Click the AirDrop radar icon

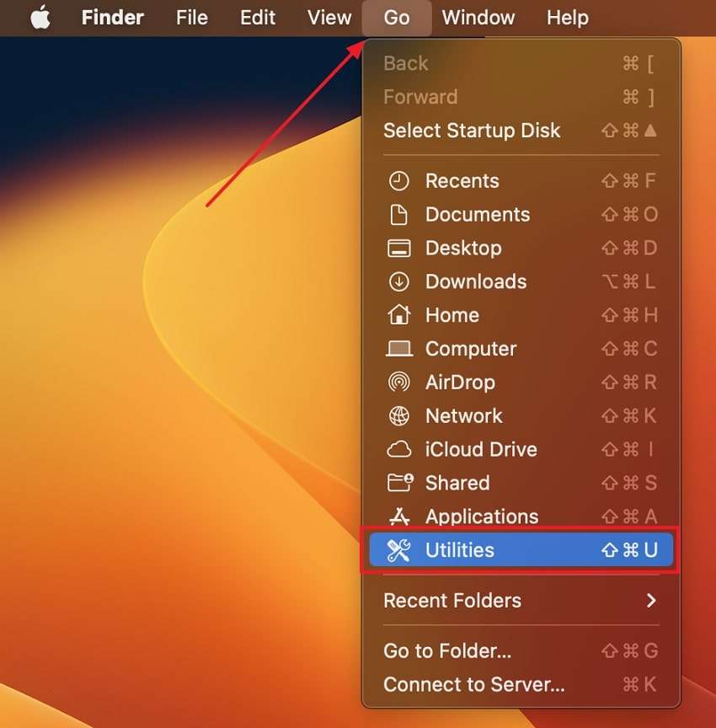click(398, 382)
